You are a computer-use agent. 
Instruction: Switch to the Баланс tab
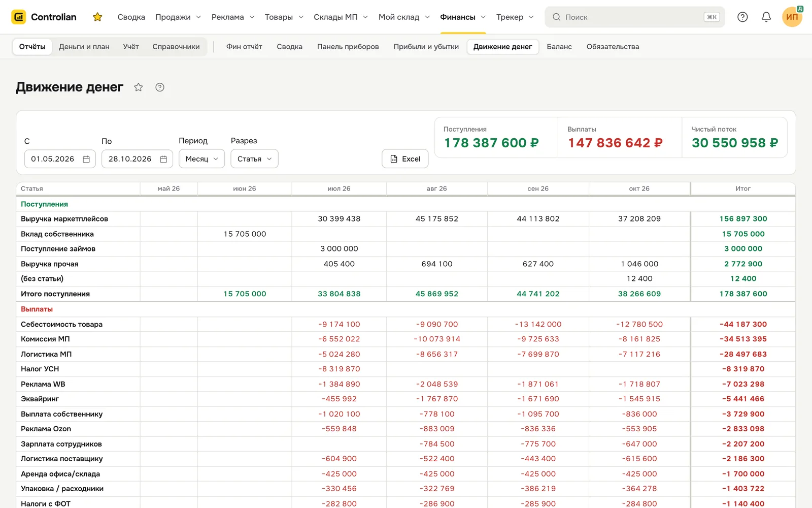pos(559,47)
